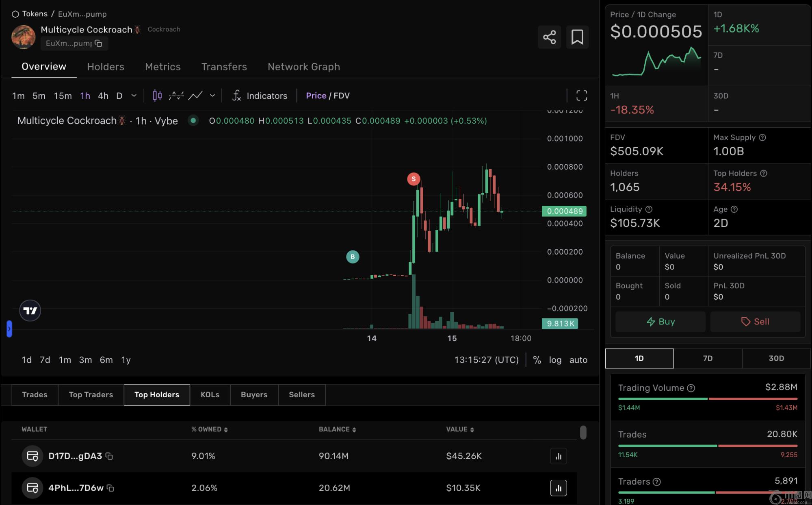Image resolution: width=812 pixels, height=505 pixels.
Task: Open the KOLs tab
Action: point(210,395)
